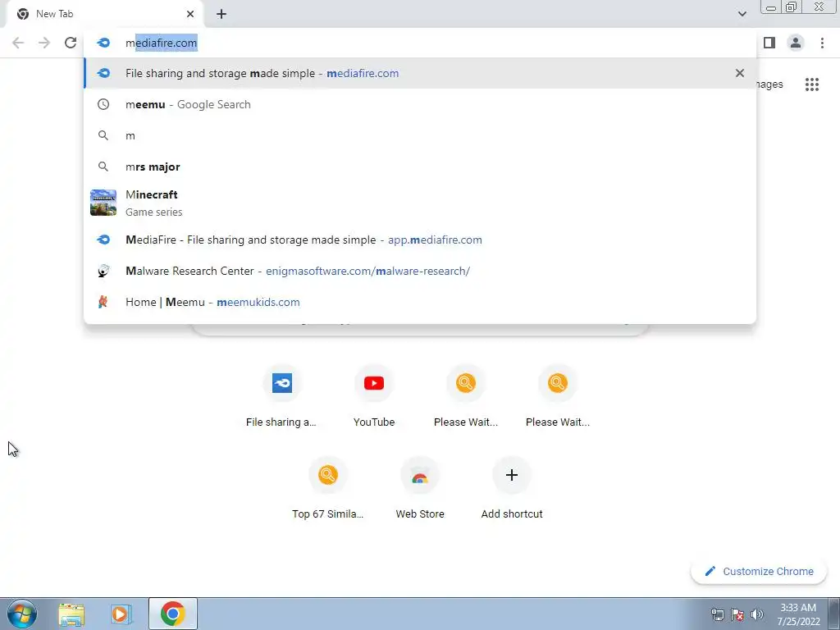Click the volume speaker tray icon
This screenshot has height=630, width=840.
pyautogui.click(x=756, y=614)
